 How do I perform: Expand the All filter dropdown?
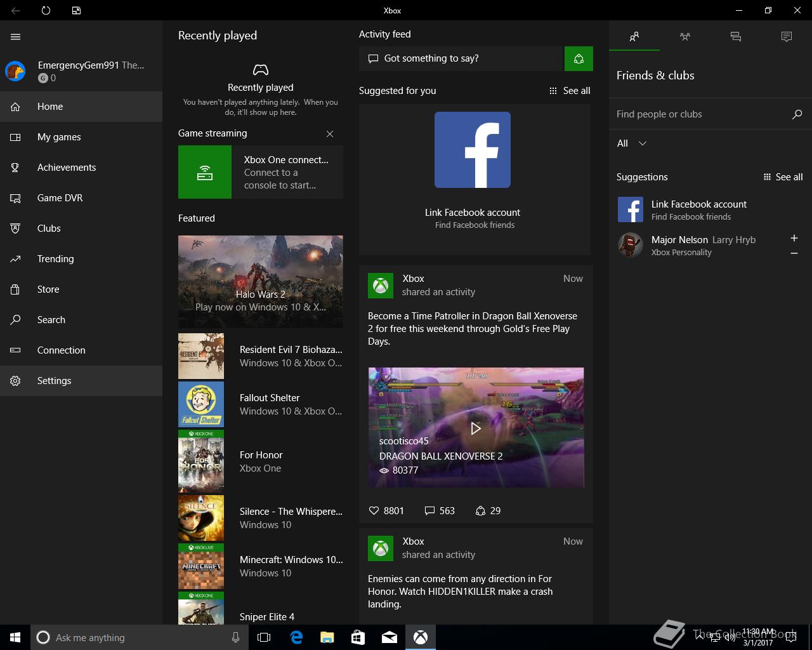coord(632,143)
